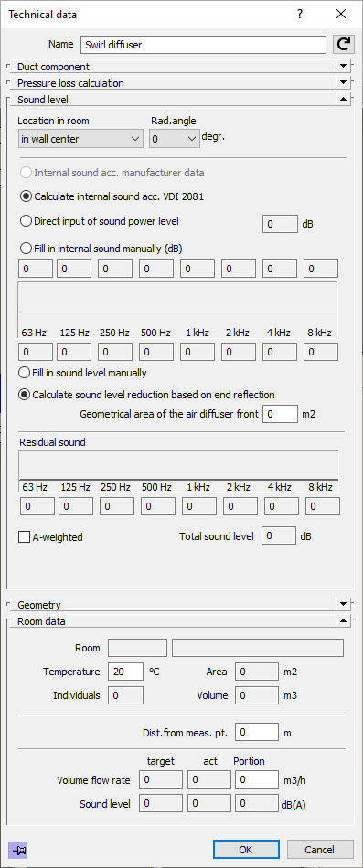
Task: Click the Total sound level field
Action: pyautogui.click(x=279, y=535)
